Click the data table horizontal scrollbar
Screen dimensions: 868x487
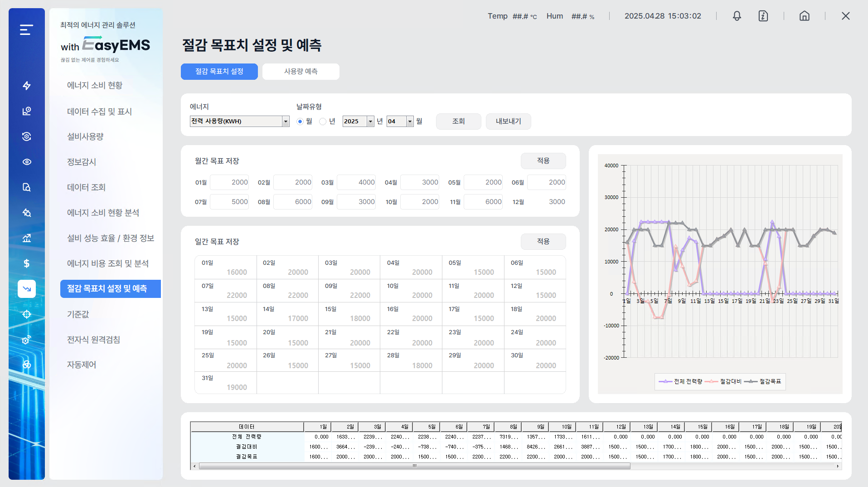click(414, 466)
